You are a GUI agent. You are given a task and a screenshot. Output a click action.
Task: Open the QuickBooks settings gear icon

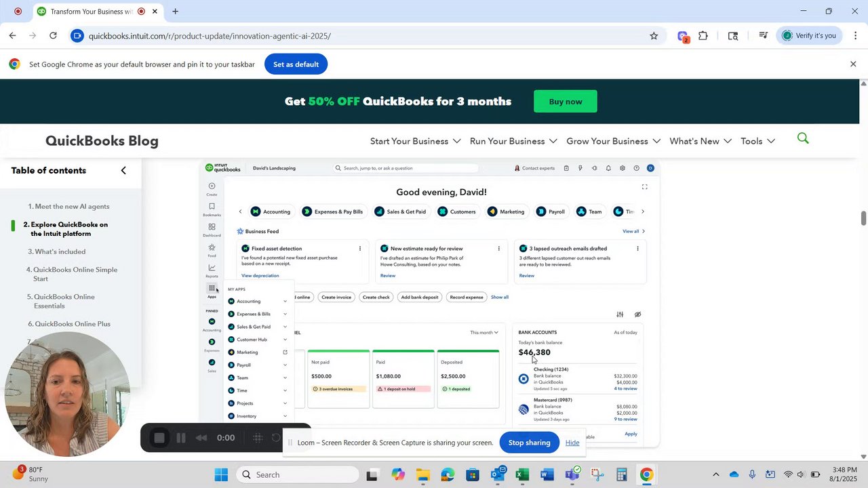tap(623, 168)
